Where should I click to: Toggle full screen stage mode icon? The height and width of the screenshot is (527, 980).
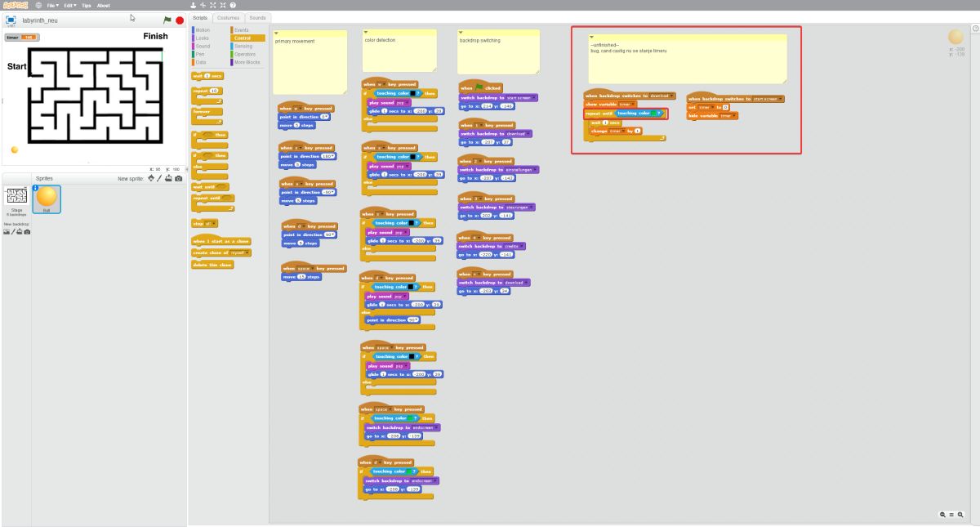click(11, 20)
